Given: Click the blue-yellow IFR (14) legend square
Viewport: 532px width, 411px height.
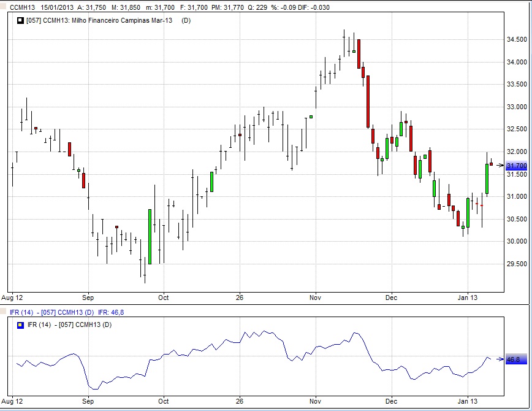Looking at the screenshot, I should tap(20, 325).
